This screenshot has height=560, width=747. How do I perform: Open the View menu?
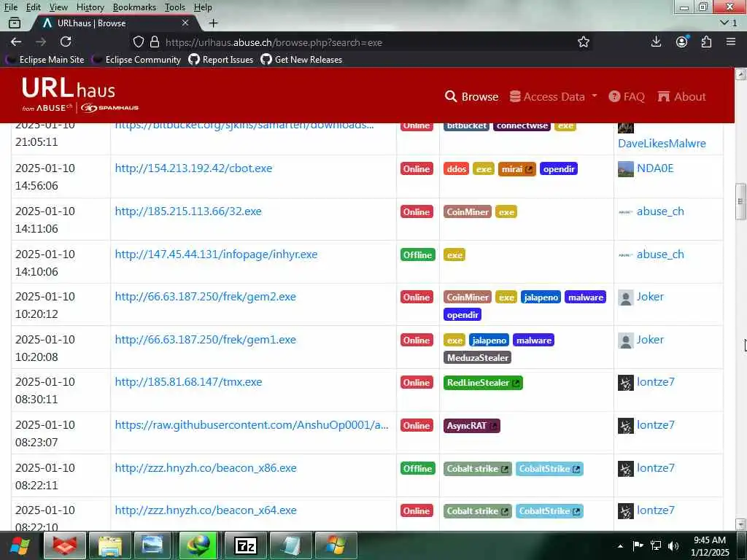[x=58, y=7]
